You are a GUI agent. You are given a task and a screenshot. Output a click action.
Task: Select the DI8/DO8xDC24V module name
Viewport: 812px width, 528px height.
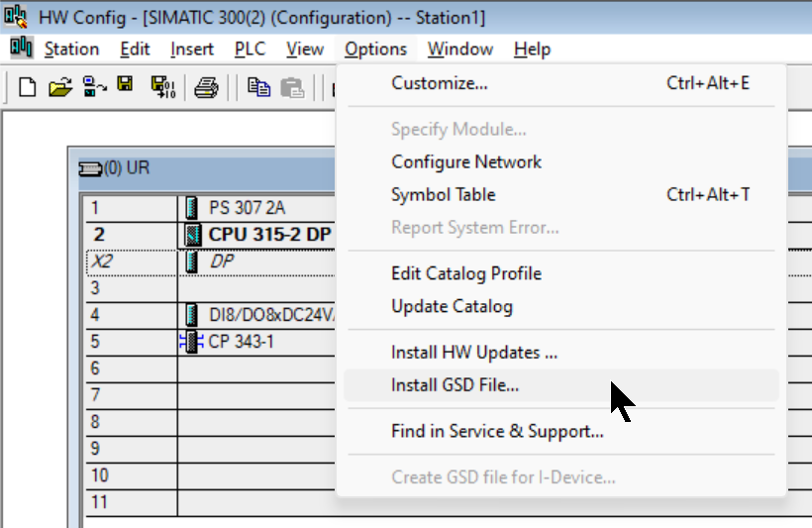click(272, 314)
